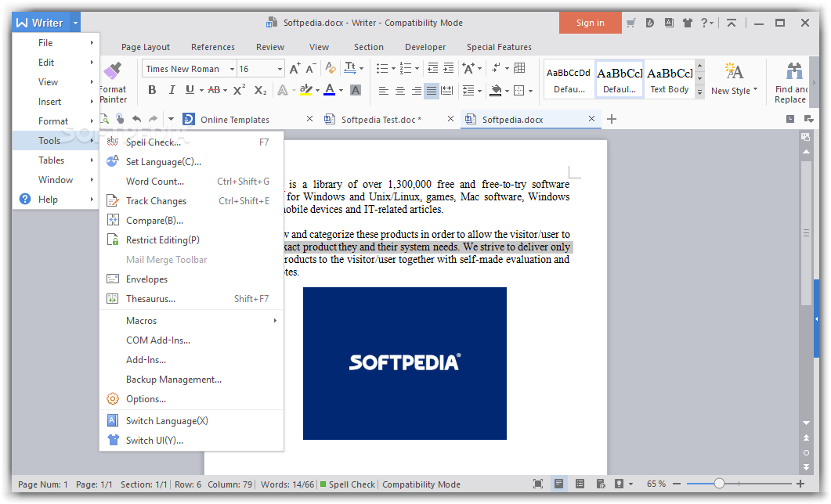831x504 pixels.
Task: Click the zoom in plus button
Action: (x=800, y=484)
